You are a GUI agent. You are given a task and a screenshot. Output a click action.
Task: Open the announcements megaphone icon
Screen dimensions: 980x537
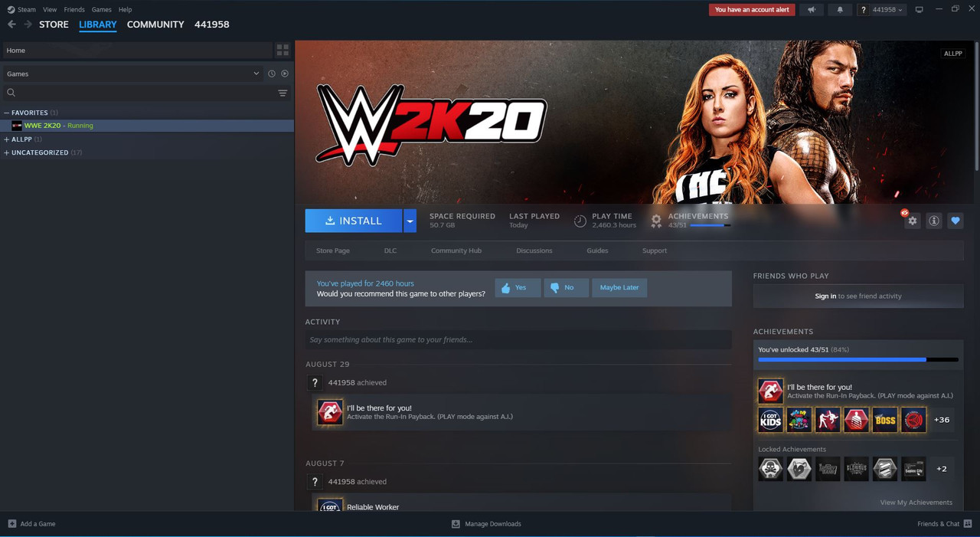point(812,10)
